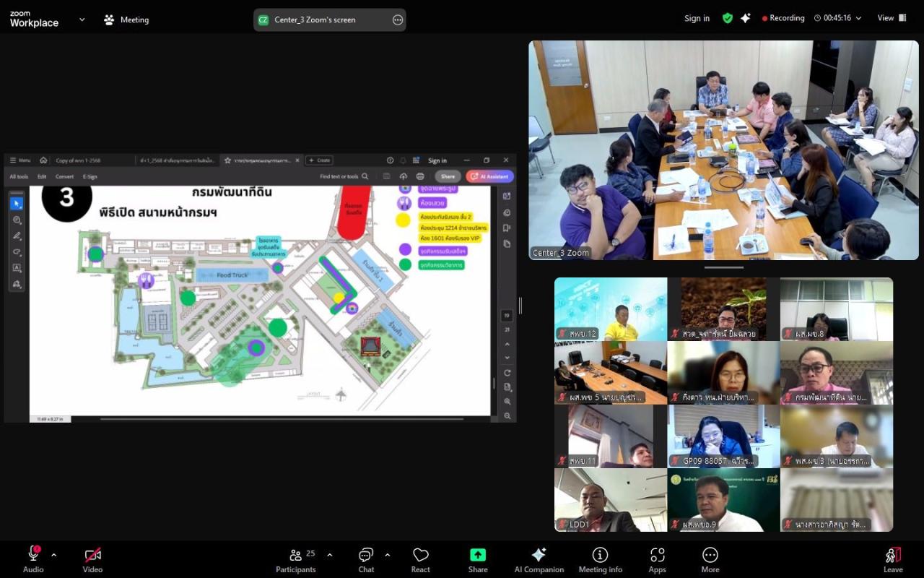Screen dimensions: 924x578
Task: Open Meeting info
Action: pos(600,560)
